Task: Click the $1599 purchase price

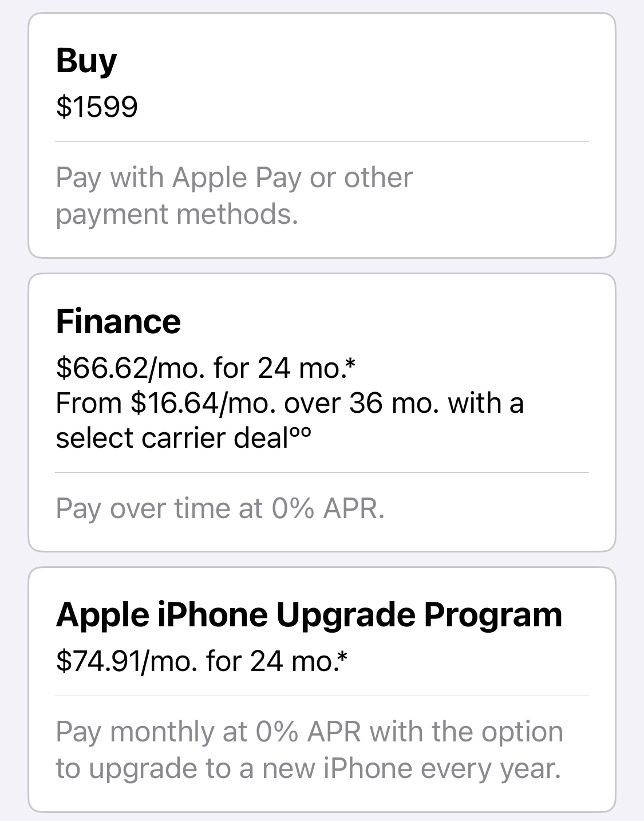Action: coord(97,106)
